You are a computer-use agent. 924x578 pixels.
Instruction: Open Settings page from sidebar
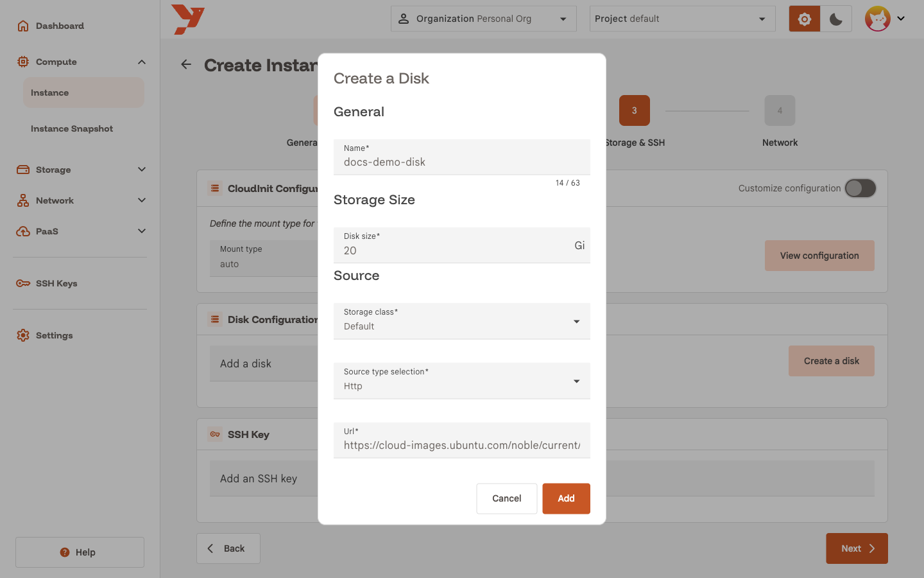coord(55,335)
